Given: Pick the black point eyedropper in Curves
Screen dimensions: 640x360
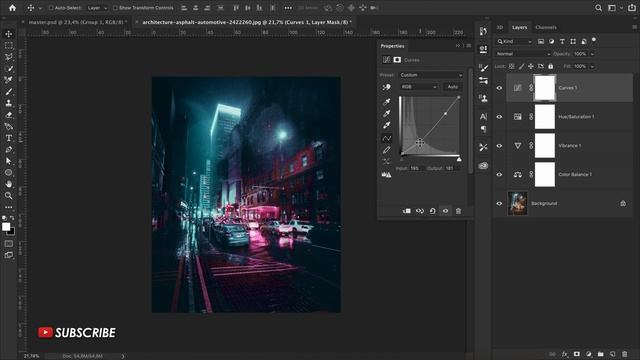Looking at the screenshot, I should [386, 102].
